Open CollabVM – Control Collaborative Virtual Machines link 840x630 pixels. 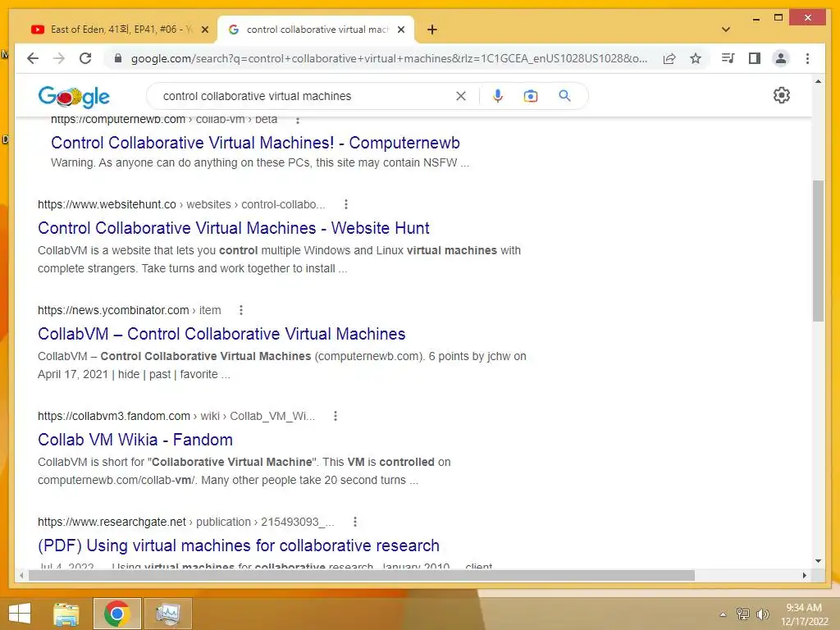pos(221,334)
